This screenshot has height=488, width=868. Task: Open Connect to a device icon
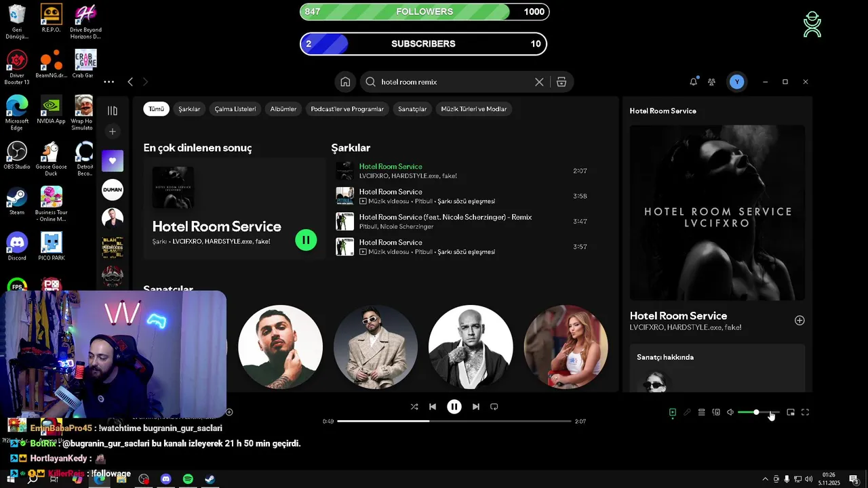pos(716,412)
